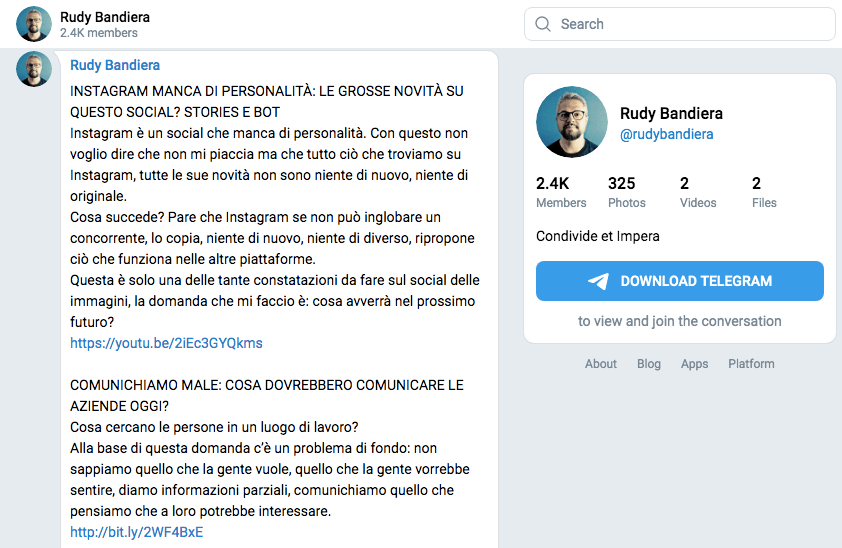Viewport: 842px width, 548px height.
Task: Open the @rudybandiera handle link
Action: click(666, 134)
